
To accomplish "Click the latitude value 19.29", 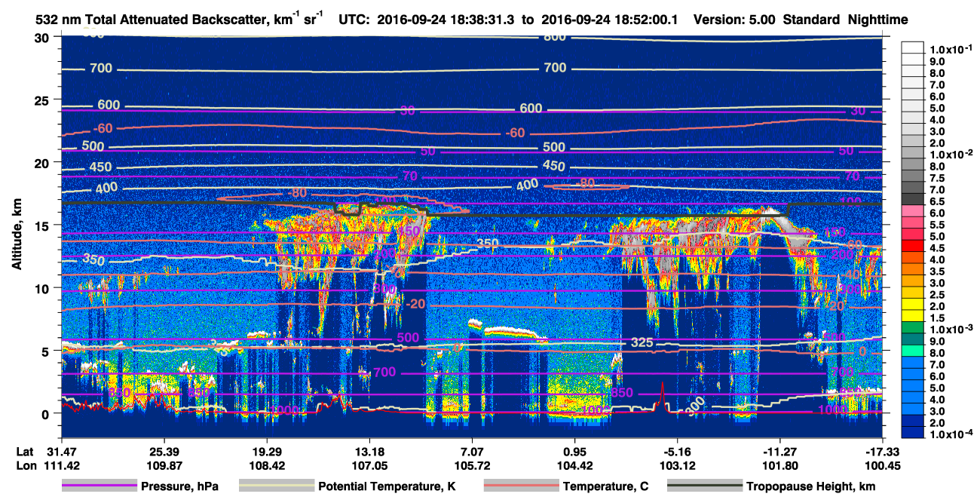I will pos(266,450).
